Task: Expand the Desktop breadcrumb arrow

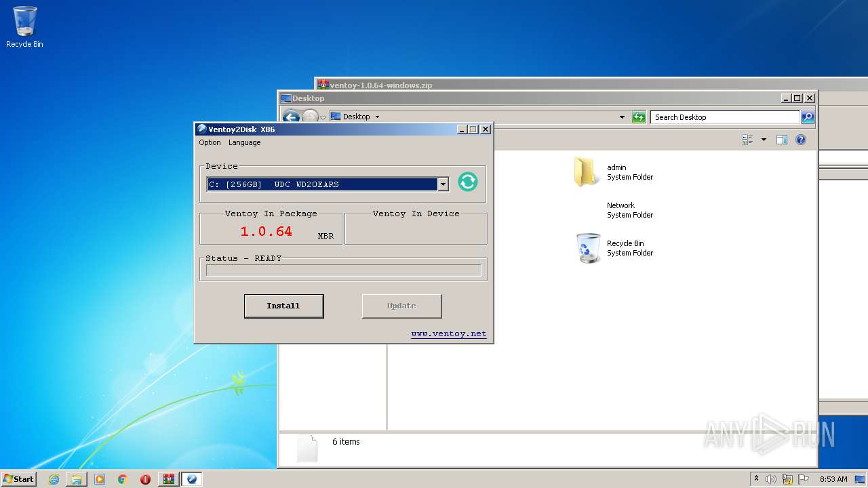Action: coord(377,117)
